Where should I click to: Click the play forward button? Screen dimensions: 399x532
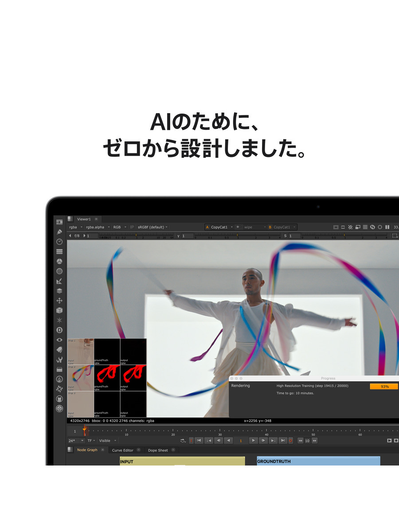(x=253, y=441)
